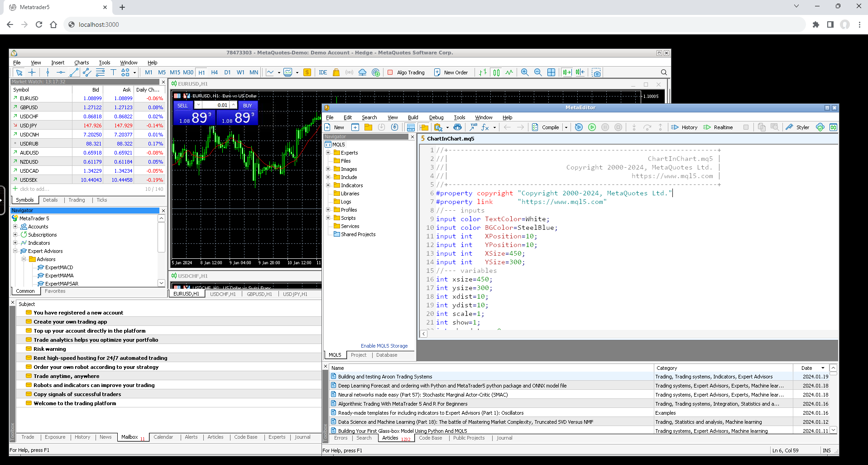Expand the Accounts node in Navigator
The image size is (868, 465).
click(x=15, y=227)
